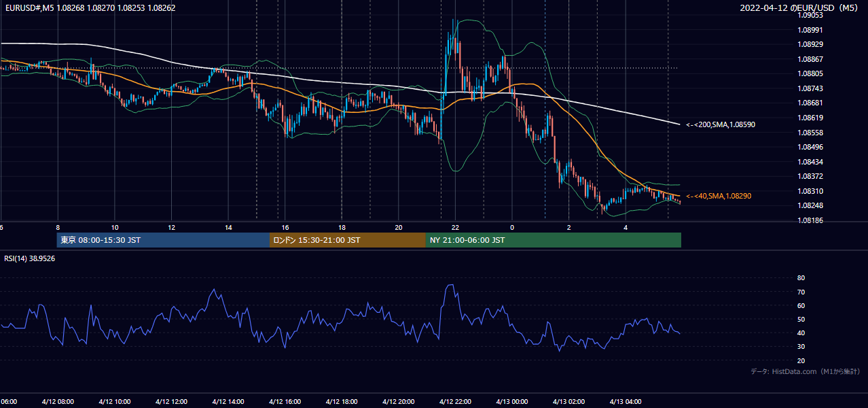868x408 pixels.
Task: Click price axis value 1.08186
Action: point(810,220)
